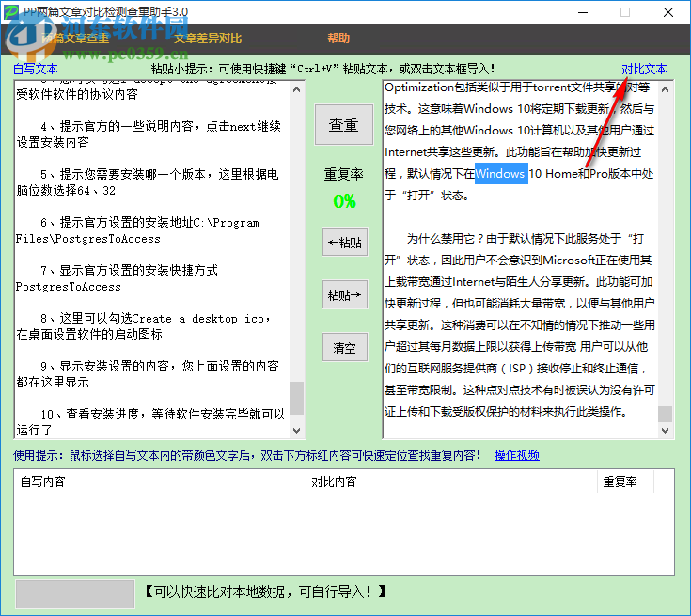Click the ←粘贴 button

345,242
